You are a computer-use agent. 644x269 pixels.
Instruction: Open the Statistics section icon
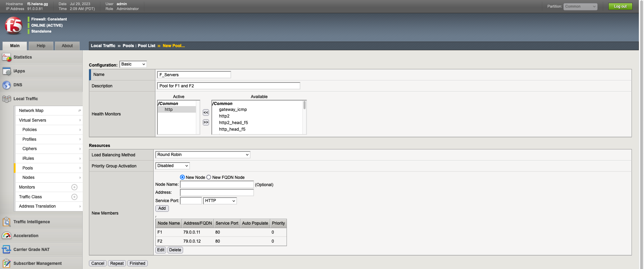(x=7, y=57)
